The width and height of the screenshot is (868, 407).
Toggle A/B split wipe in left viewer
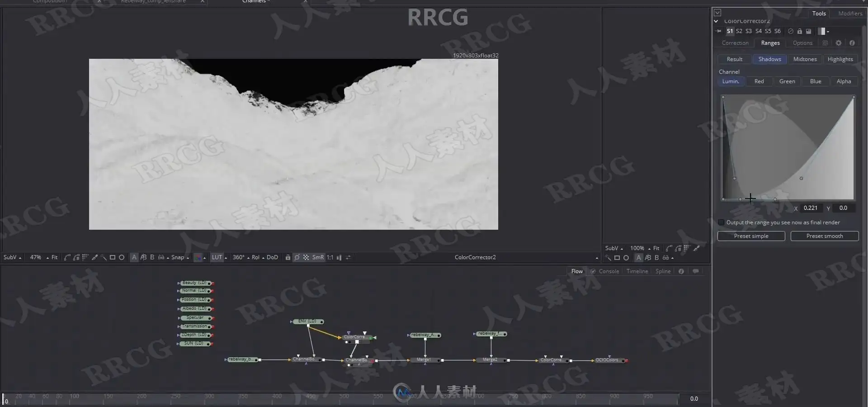[x=143, y=257]
